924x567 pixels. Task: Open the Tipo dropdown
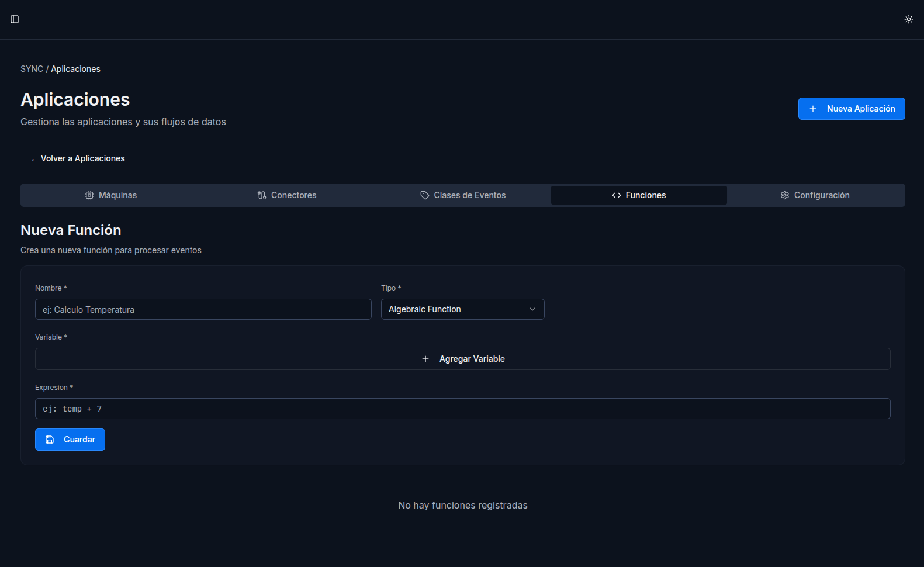462,309
